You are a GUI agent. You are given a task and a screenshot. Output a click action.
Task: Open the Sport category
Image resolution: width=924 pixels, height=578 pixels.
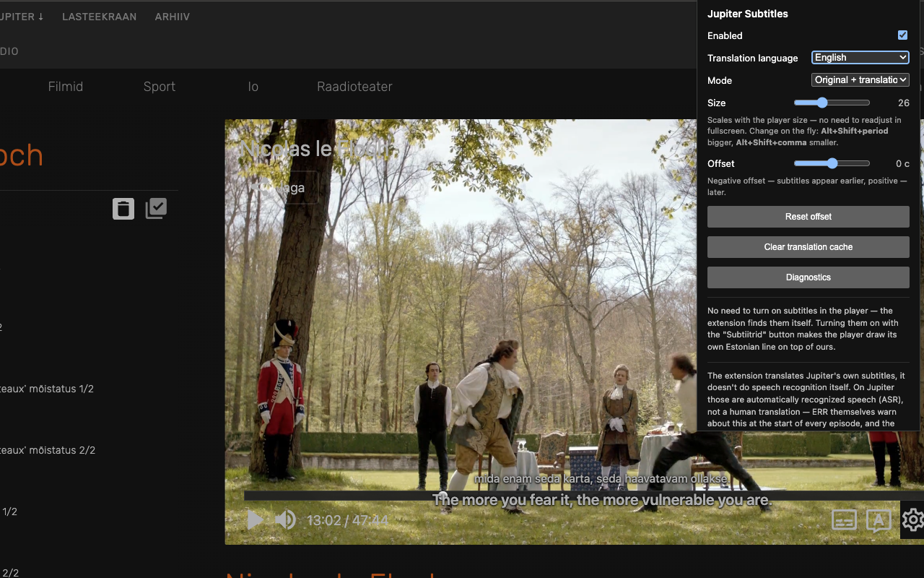click(x=160, y=87)
